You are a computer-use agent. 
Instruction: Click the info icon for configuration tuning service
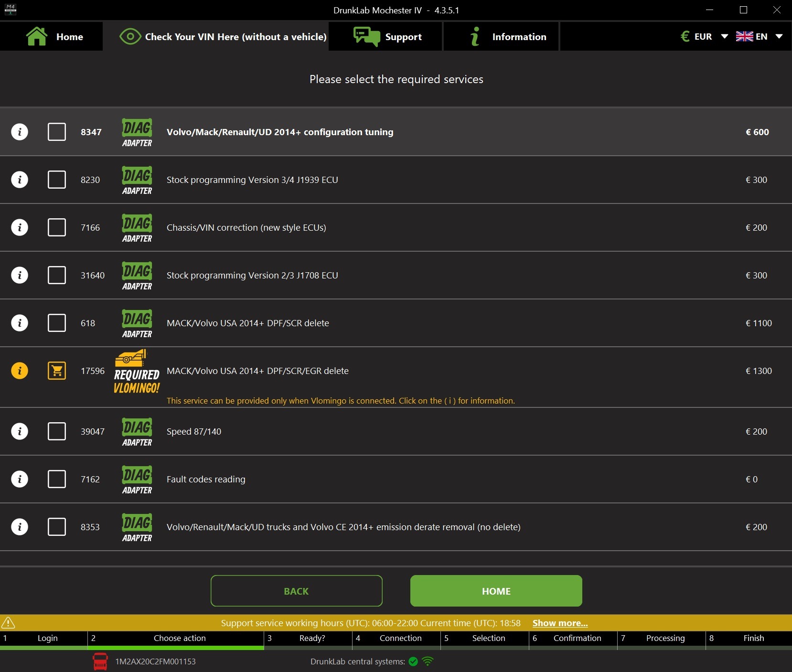pyautogui.click(x=20, y=132)
